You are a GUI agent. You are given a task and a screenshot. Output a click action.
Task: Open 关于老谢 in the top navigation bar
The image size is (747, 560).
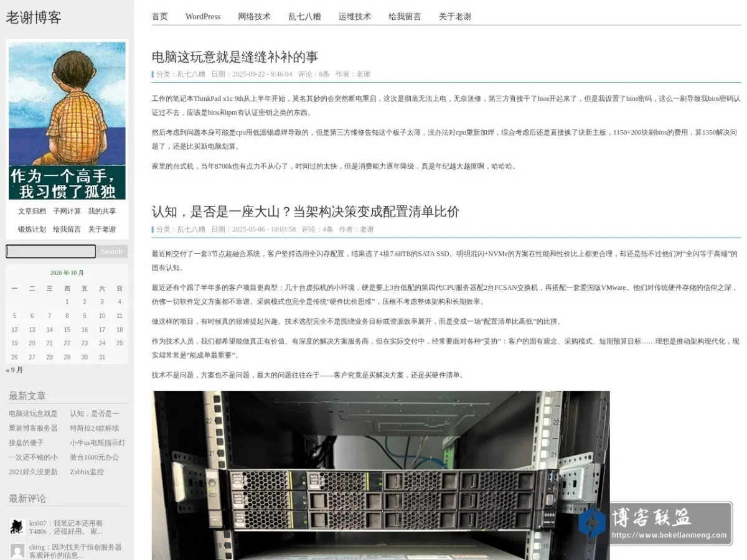(x=455, y=17)
